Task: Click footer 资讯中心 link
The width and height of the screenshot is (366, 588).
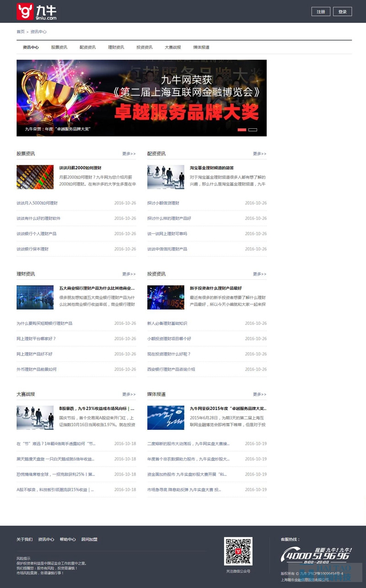Action: (x=46, y=540)
